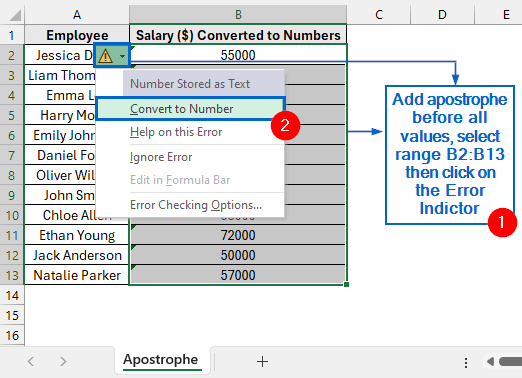Click the Liam Thom name cell
This screenshot has width=522, height=378.
pos(60,75)
